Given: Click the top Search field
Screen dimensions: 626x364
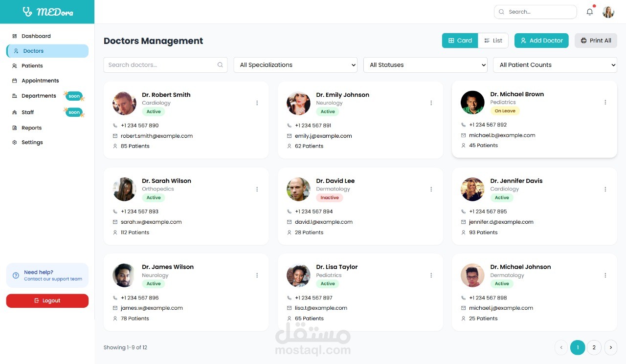Looking at the screenshot, I should tap(535, 12).
